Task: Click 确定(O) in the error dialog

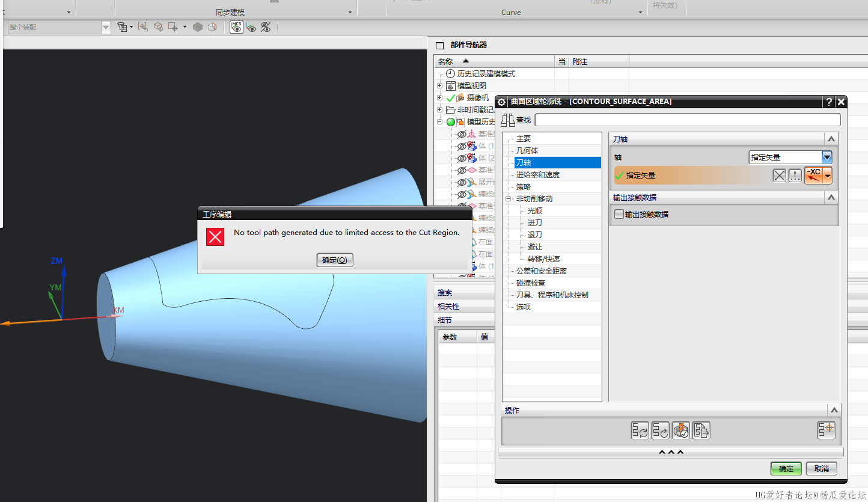Action: tap(335, 260)
